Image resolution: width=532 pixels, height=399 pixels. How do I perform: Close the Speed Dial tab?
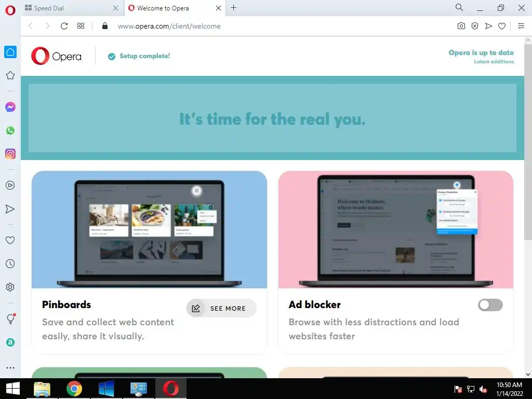116,8
